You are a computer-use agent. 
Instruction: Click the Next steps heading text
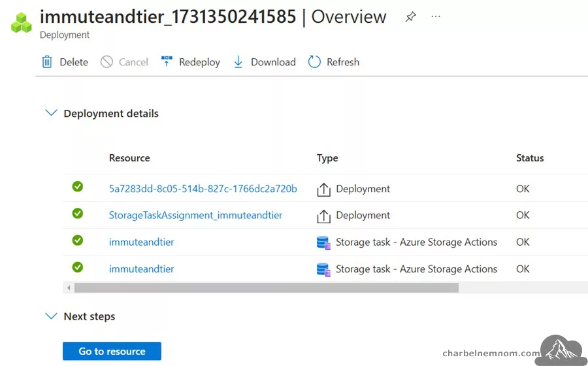click(x=90, y=316)
